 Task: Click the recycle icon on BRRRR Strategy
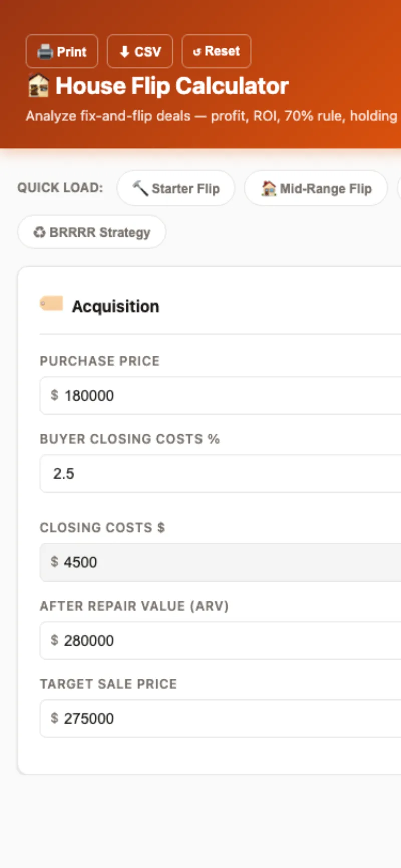(39, 232)
